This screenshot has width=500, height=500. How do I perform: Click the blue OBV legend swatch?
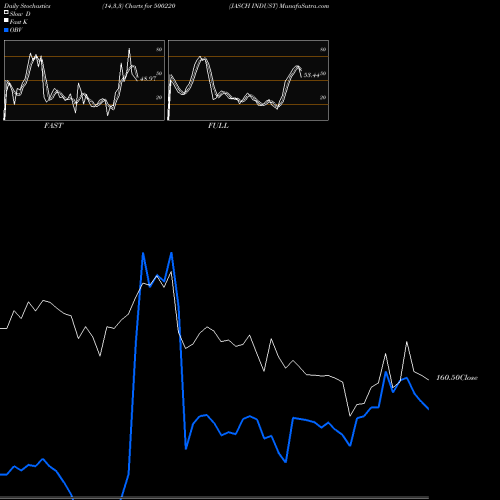pyautogui.click(x=6, y=30)
